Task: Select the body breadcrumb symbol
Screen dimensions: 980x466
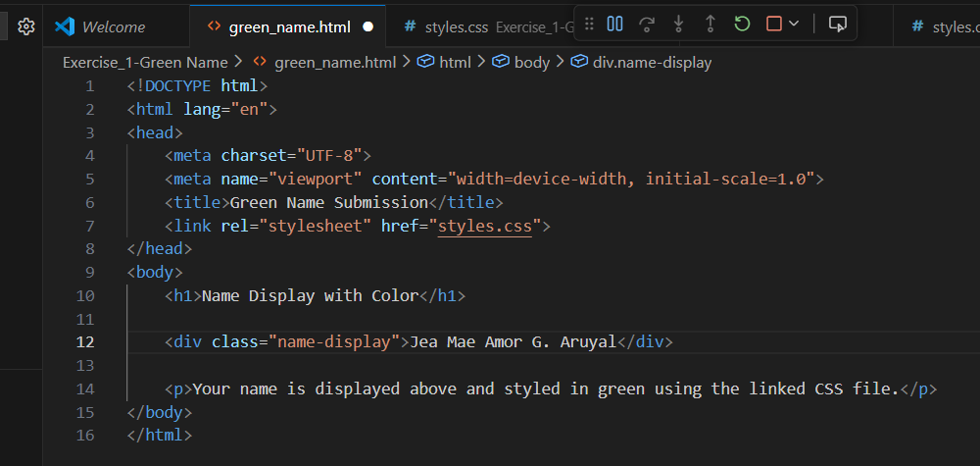Action: pyautogui.click(x=531, y=62)
